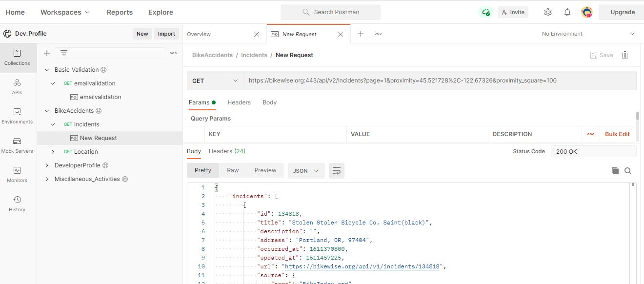
Task: Open a new tab with plus icon
Action: coord(361,34)
